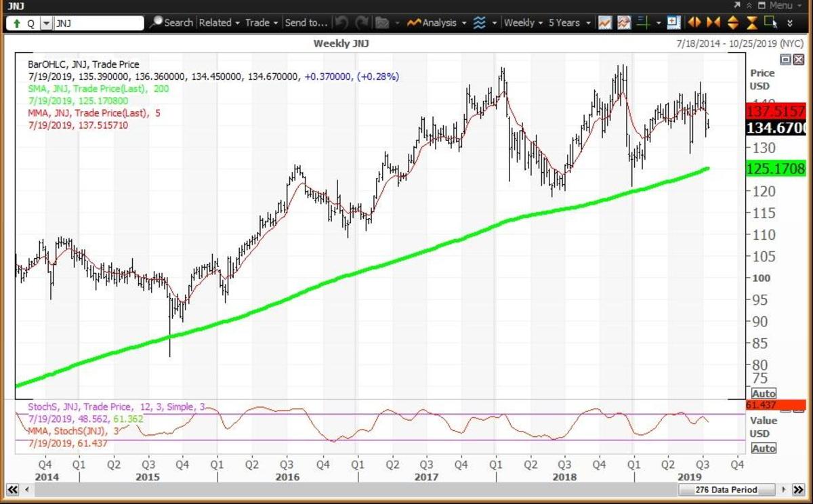The height and width of the screenshot is (504, 813).
Task: Click the blue wavy lines indicator icon
Action: point(480,22)
